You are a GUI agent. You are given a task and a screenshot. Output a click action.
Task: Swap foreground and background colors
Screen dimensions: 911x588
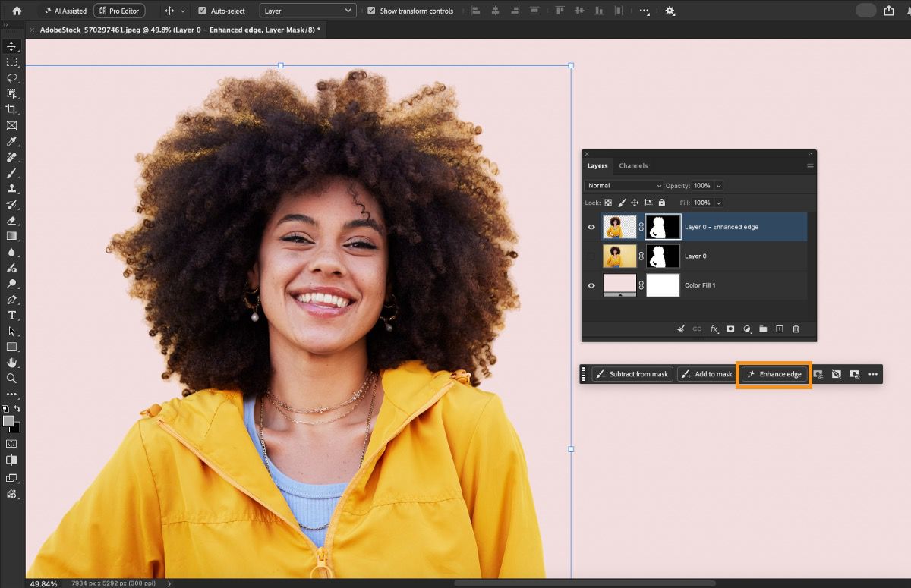tap(17, 408)
